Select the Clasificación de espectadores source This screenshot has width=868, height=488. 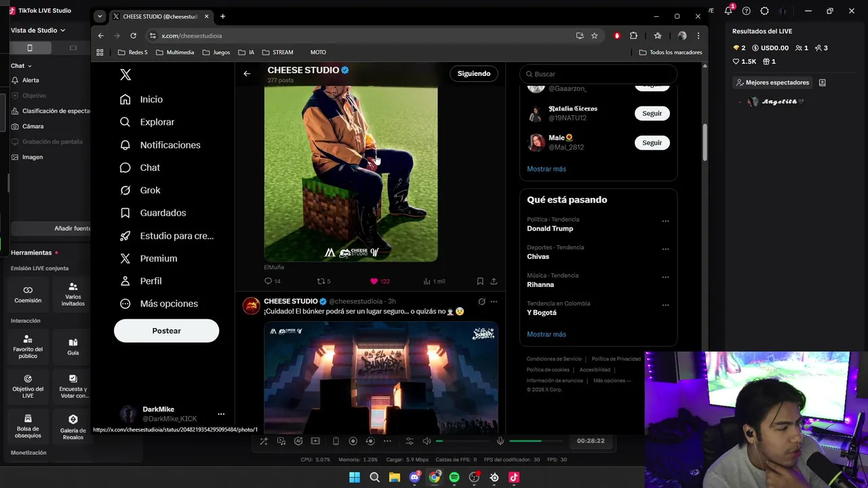tap(51, 111)
